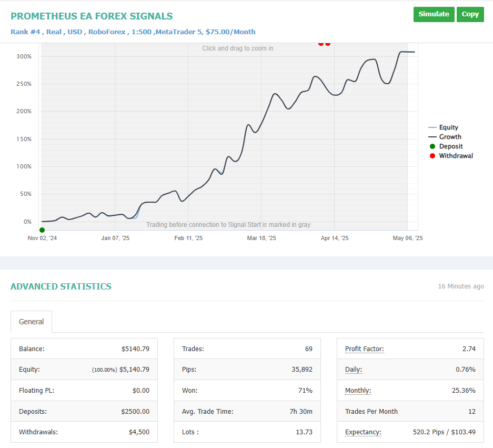This screenshot has width=493, height=448.
Task: Click the underlined Expectancy label
Action: (363, 432)
